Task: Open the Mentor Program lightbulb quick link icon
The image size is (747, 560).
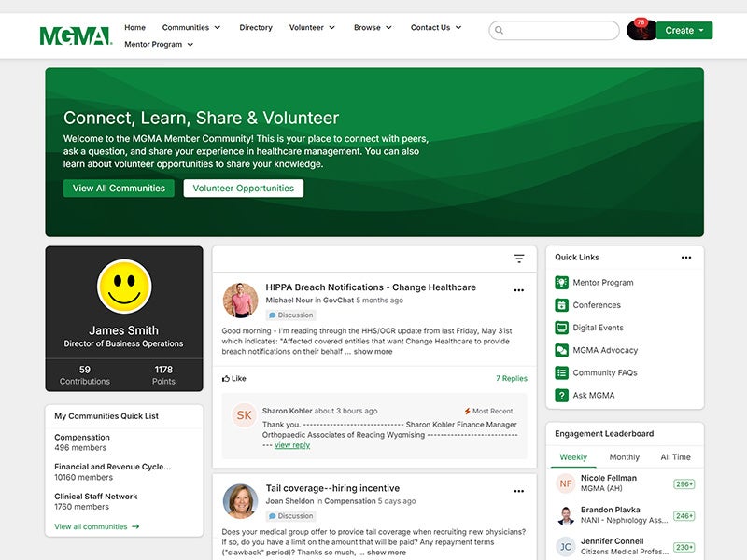Action: (x=562, y=282)
